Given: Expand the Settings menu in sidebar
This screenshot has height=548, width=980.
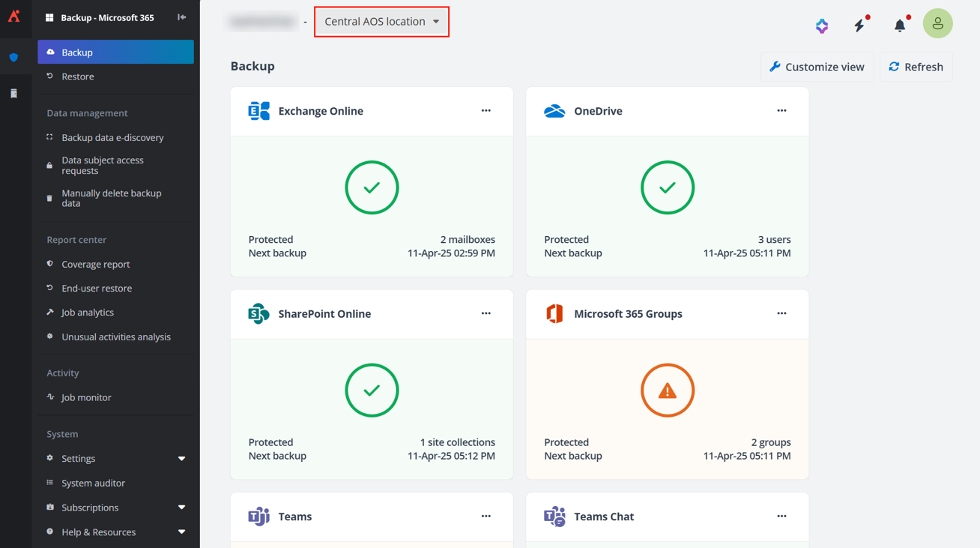Looking at the screenshot, I should click(181, 459).
